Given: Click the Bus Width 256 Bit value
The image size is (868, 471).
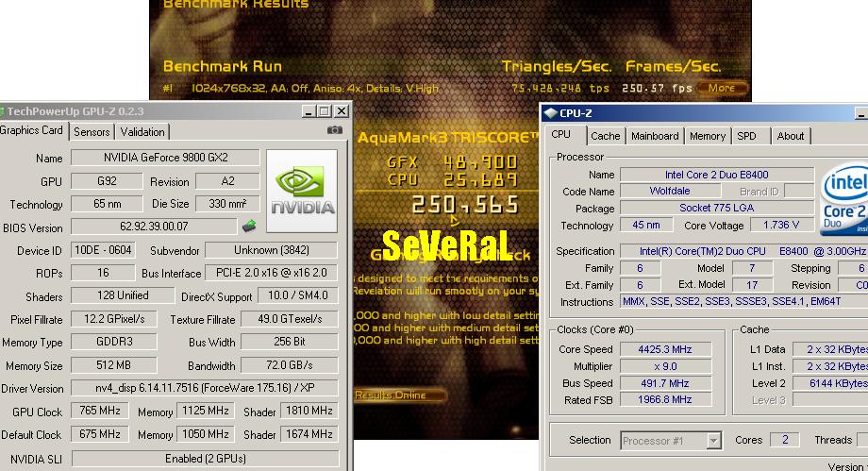Looking at the screenshot, I should pos(290,342).
